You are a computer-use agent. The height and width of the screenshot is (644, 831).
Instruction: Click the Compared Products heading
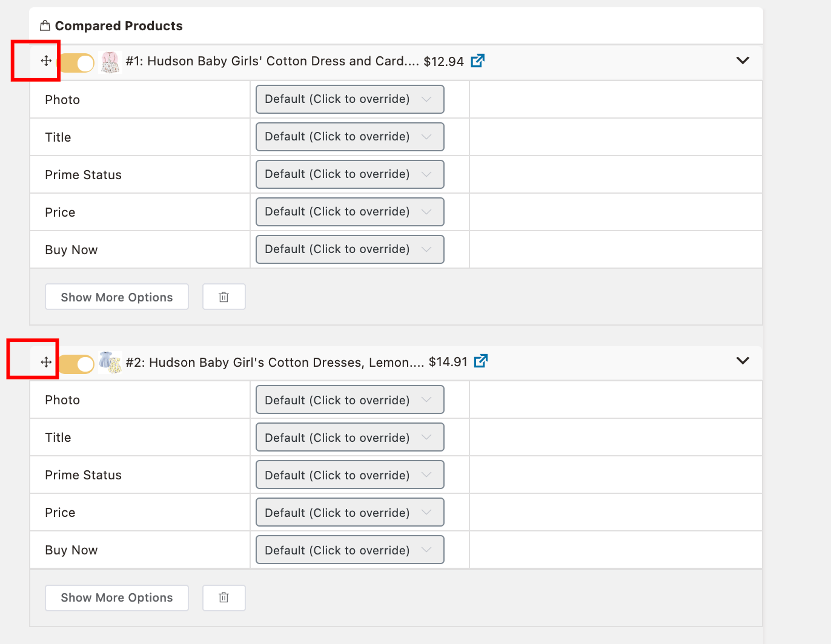119,26
